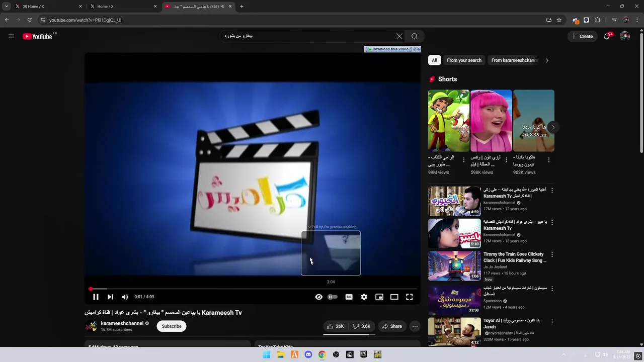Open the YouTube guide hamburger menu

click(11, 36)
